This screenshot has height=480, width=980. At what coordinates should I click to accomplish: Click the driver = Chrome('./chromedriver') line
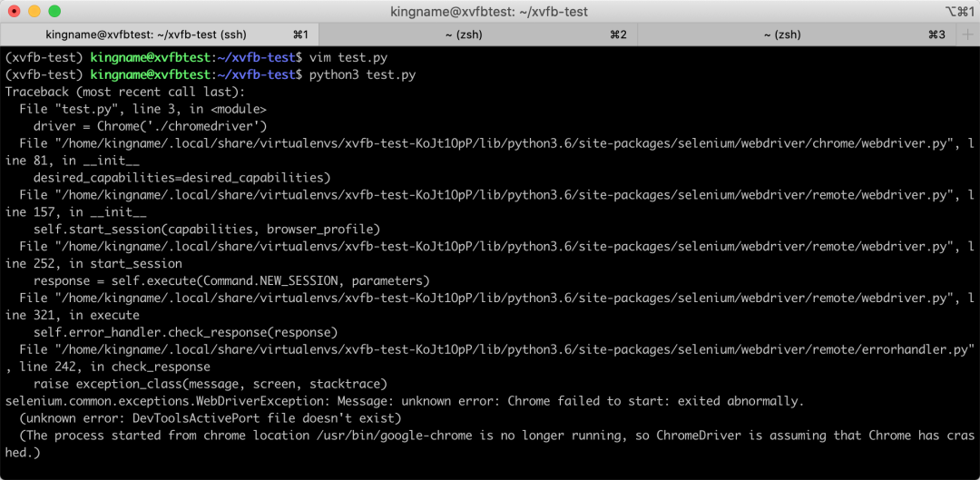click(150, 126)
